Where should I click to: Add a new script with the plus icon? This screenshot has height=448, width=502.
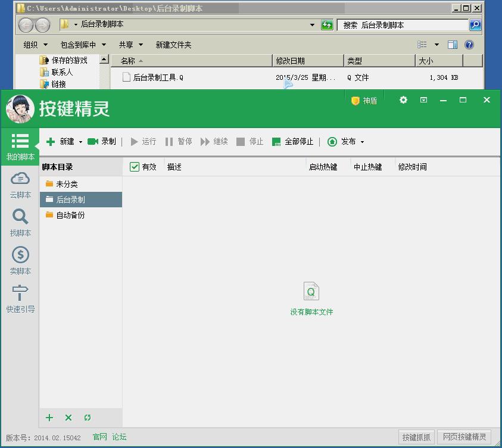pyautogui.click(x=49, y=418)
